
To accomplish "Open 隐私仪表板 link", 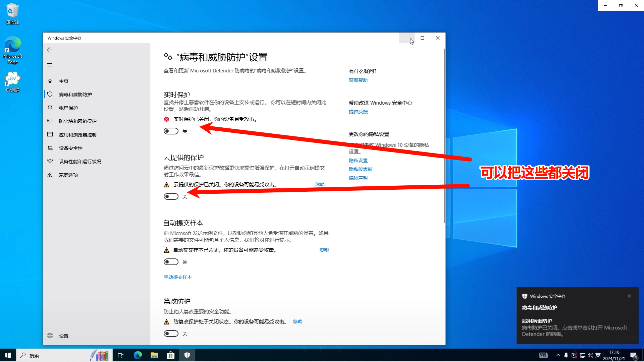I will (361, 169).
